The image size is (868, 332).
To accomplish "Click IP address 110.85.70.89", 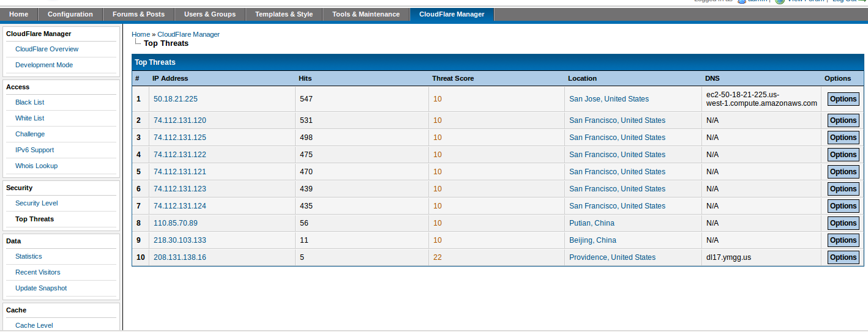I will click(176, 223).
